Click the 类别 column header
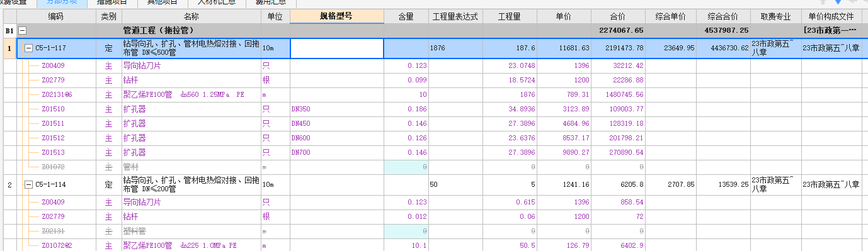 pos(108,17)
